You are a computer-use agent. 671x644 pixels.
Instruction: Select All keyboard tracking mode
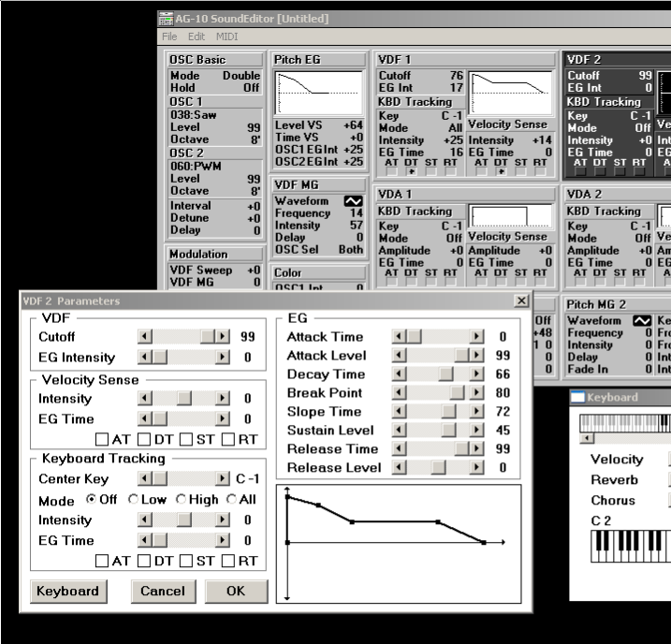point(231,499)
